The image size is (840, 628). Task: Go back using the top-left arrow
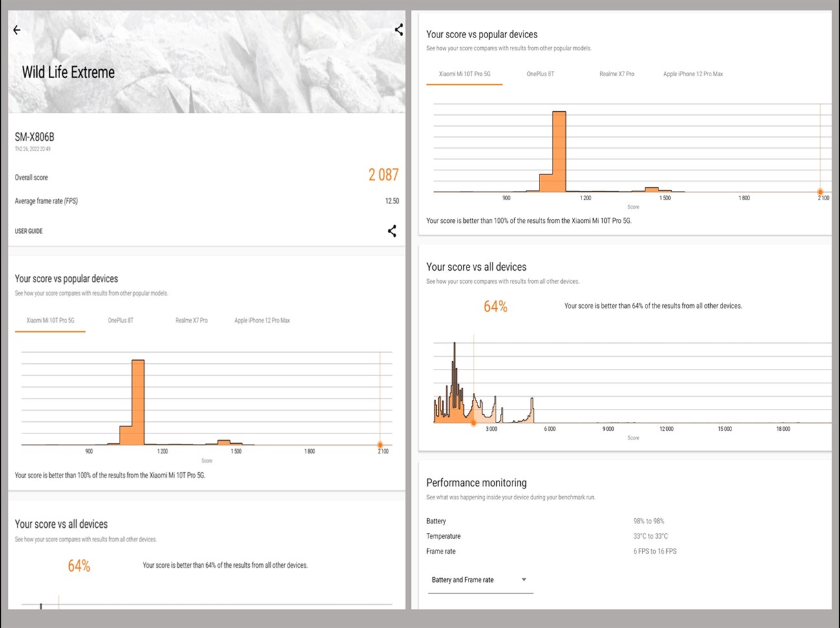pos(17,30)
